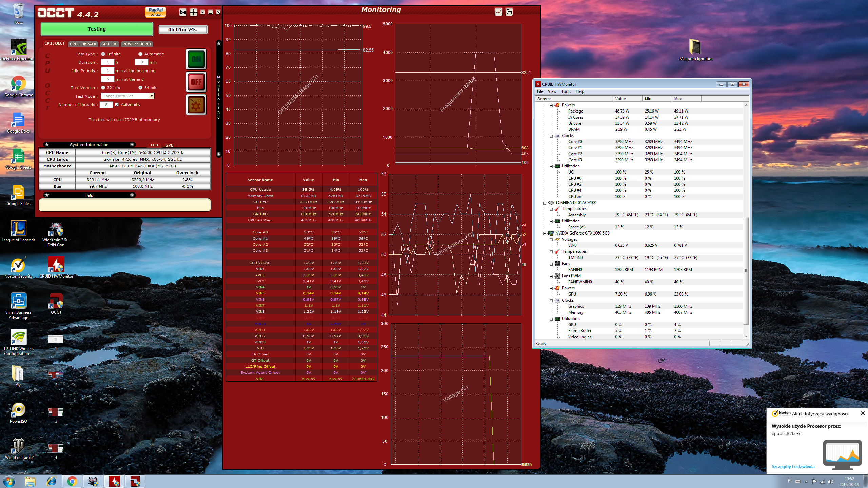Select the TP-LINK Wireless Configuration desktop icon
The height and width of the screenshot is (488, 868).
pos(18,342)
